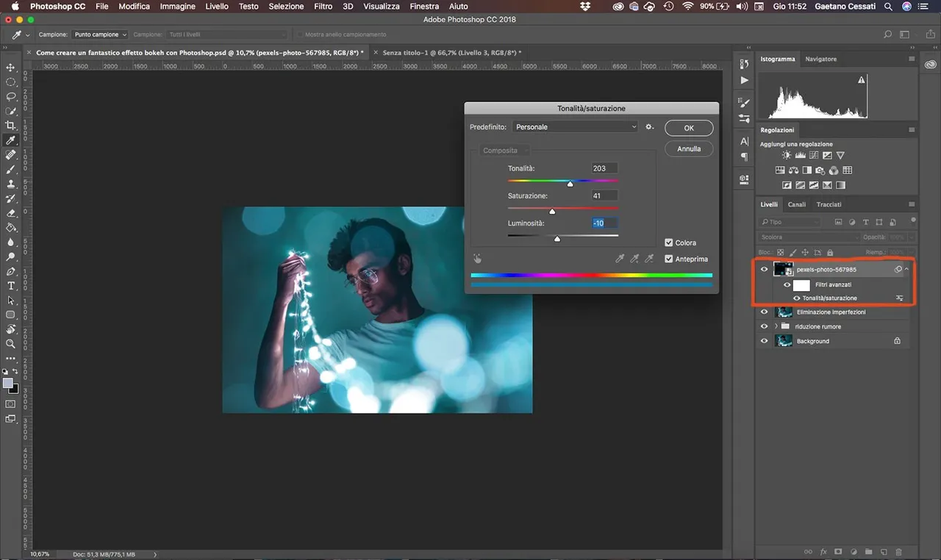
Task: Click OK in Tonalità/saturazione dialog
Action: (x=689, y=128)
